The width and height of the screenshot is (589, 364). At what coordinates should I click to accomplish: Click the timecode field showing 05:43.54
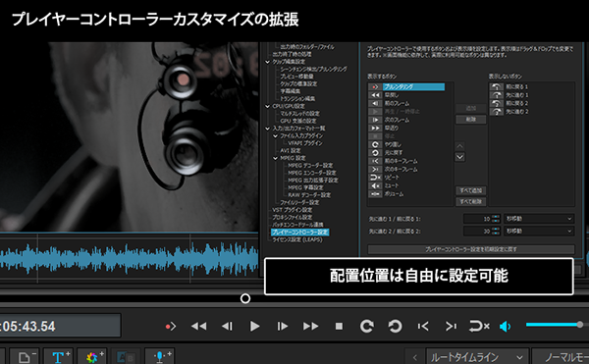point(60,326)
